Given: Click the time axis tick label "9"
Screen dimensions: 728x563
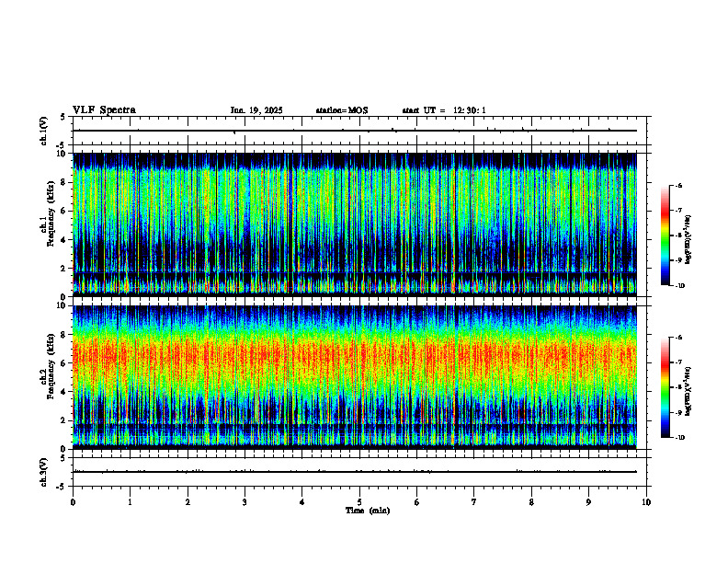Looking at the screenshot, I should [588, 502].
